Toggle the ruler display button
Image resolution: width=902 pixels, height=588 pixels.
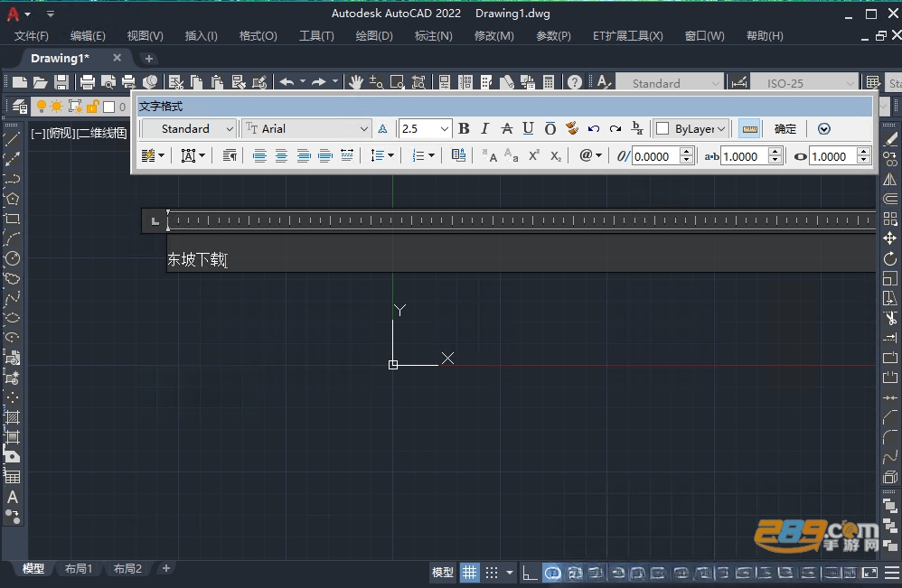tap(749, 129)
